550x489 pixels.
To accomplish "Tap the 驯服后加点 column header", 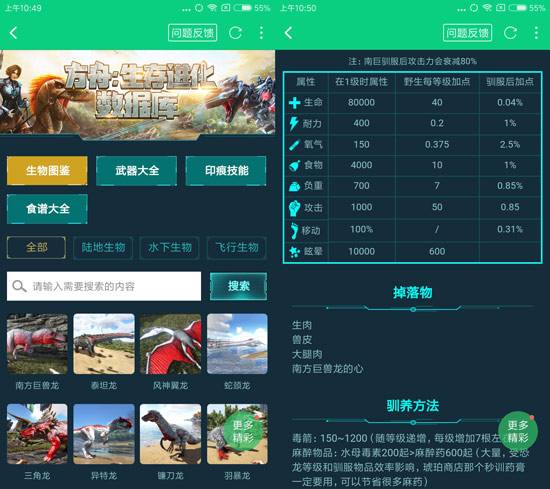I will tap(510, 82).
